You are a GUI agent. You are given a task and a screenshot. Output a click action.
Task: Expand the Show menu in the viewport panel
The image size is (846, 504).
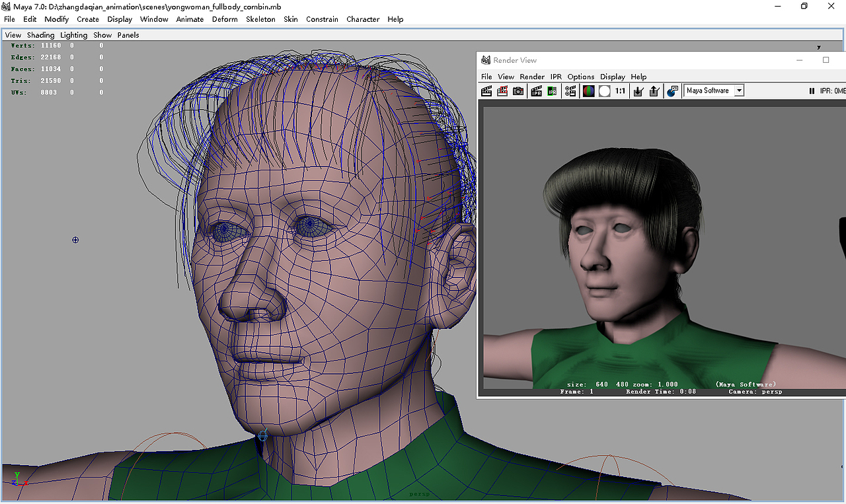coord(102,35)
